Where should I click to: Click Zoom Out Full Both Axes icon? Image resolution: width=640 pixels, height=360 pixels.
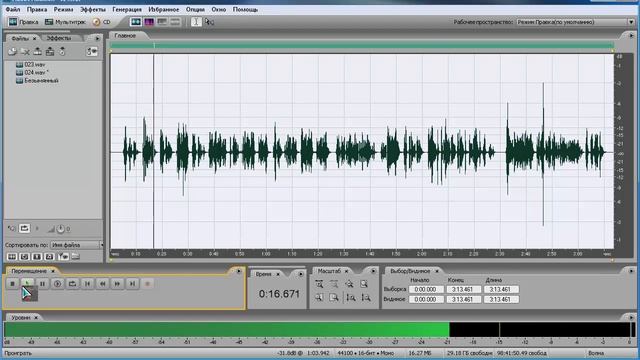[349, 284]
